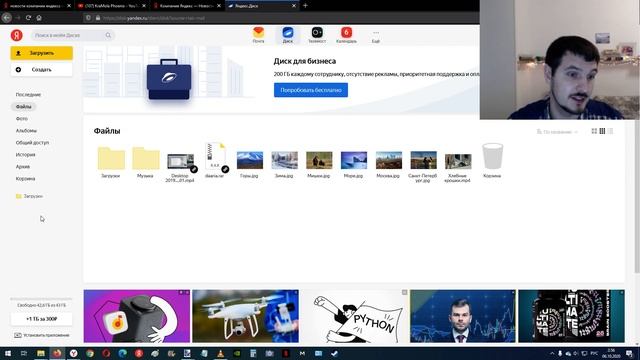Open the Телемост service icon
640x360 pixels.
[x=317, y=35]
